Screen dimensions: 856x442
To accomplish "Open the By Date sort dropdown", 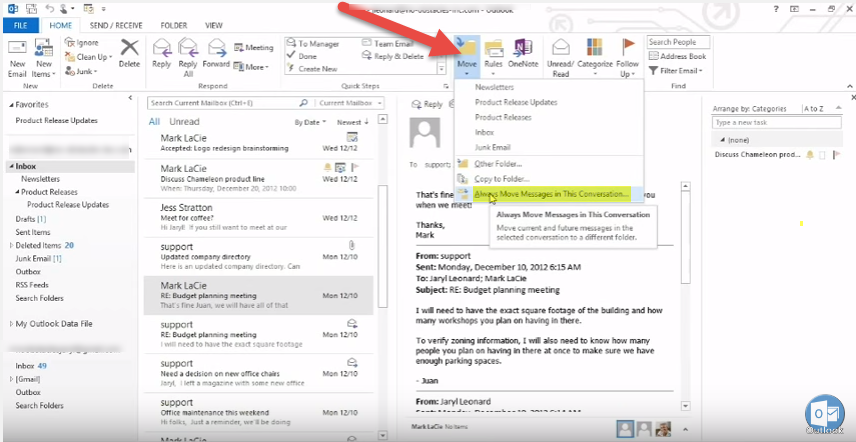I will point(310,122).
